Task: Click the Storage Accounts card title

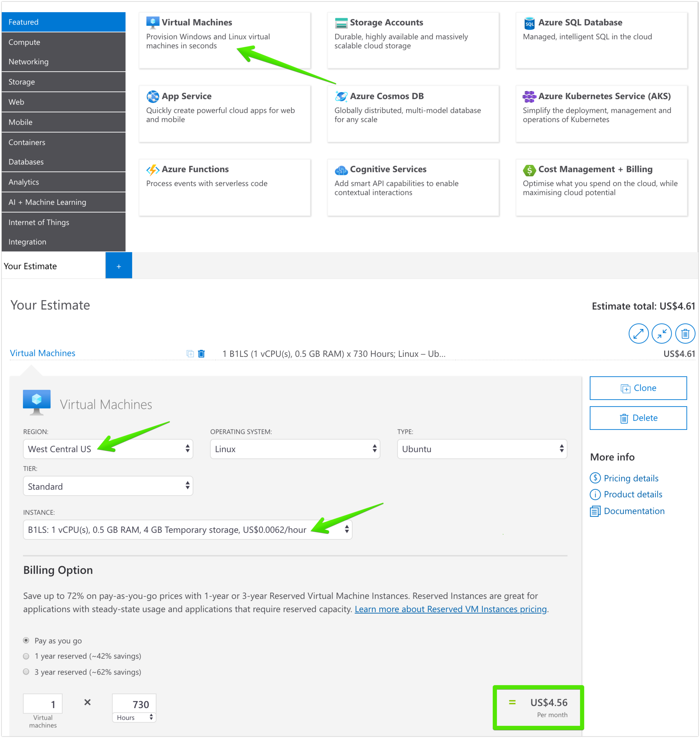Action: pyautogui.click(x=386, y=22)
